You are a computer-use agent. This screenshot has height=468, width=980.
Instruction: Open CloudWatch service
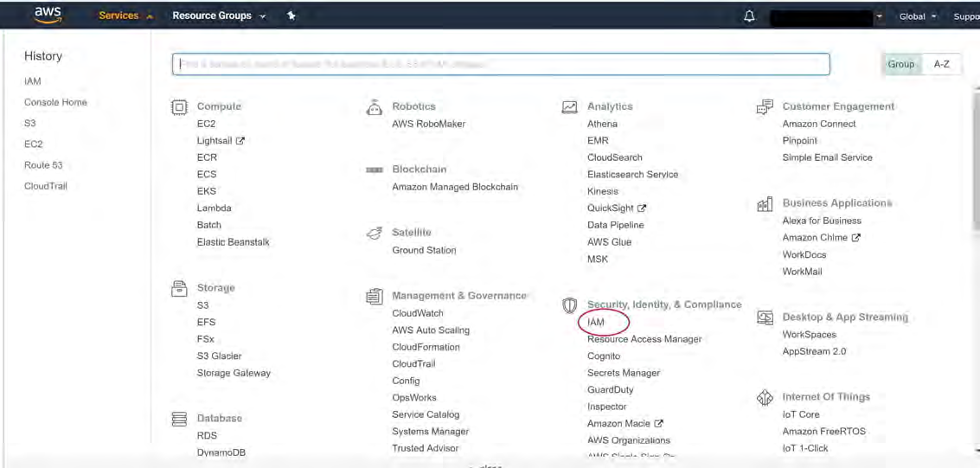418,314
